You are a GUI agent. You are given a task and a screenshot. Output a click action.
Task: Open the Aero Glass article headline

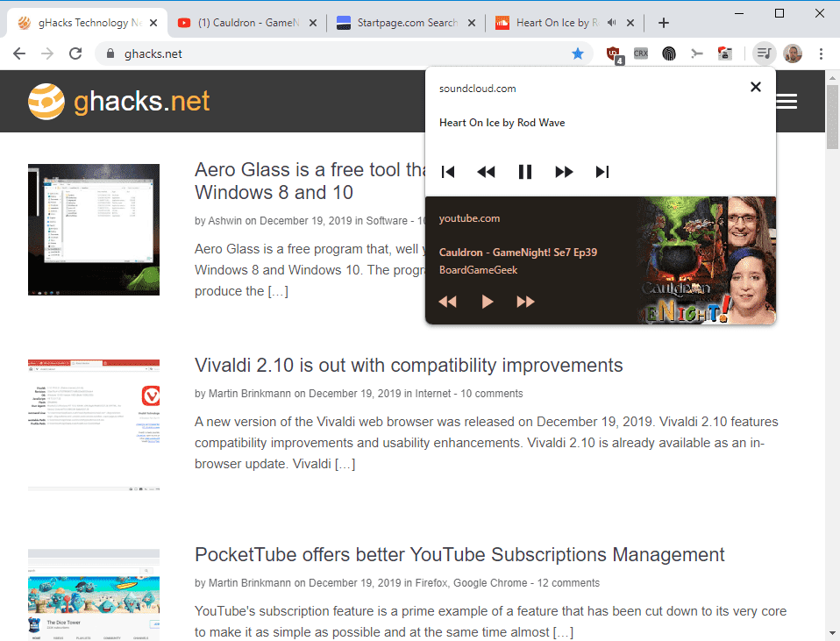[310, 182]
